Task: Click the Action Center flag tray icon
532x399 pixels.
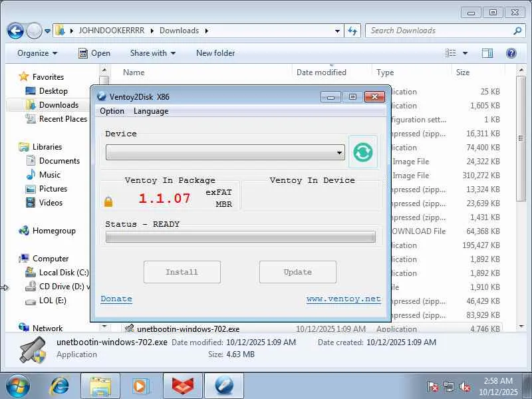Action: 433,386
